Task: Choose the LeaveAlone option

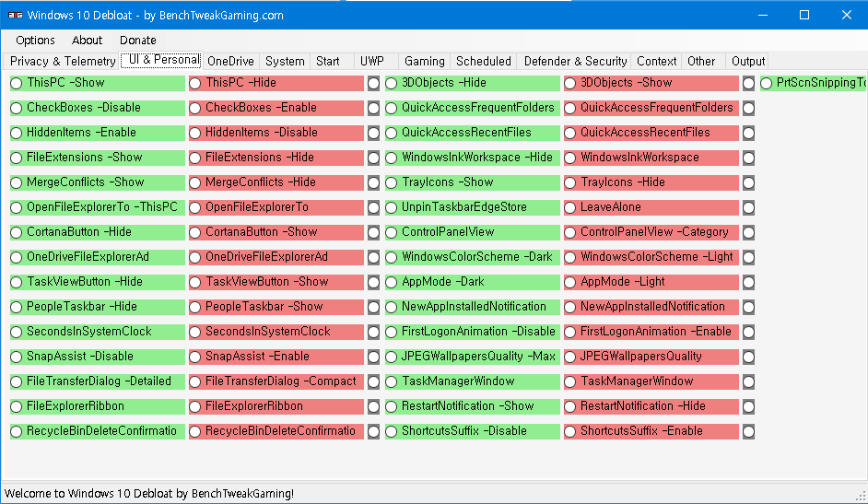Action: click(651, 207)
